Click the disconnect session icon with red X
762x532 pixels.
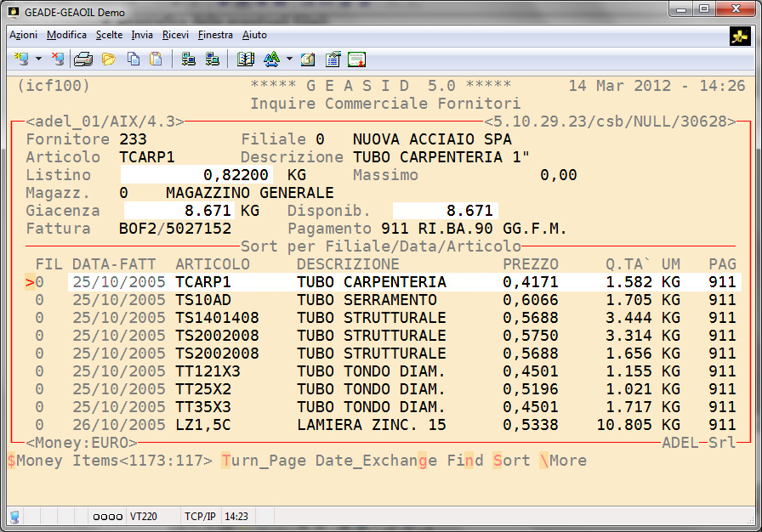point(57,59)
